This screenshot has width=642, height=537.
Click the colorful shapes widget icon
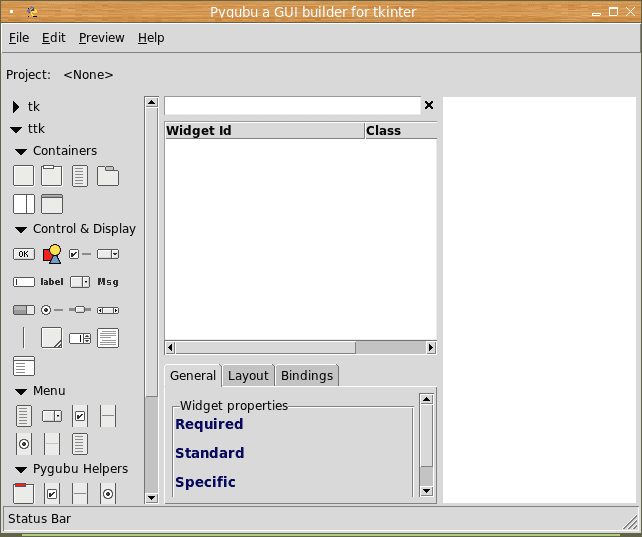coord(52,254)
